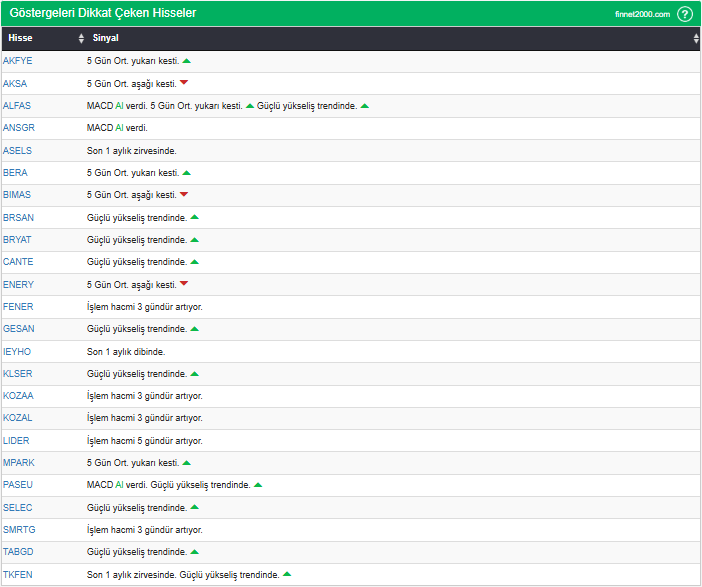
Task: Click green up arrow in MPARK row
Action: point(187,463)
